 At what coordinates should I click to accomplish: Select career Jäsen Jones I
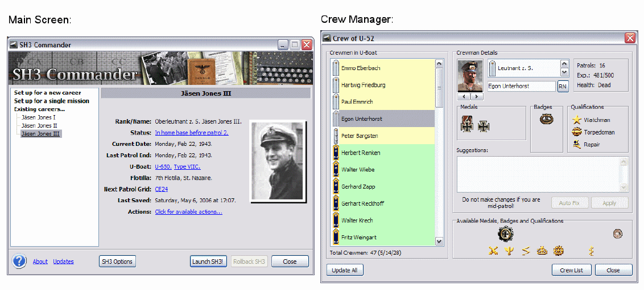point(39,117)
